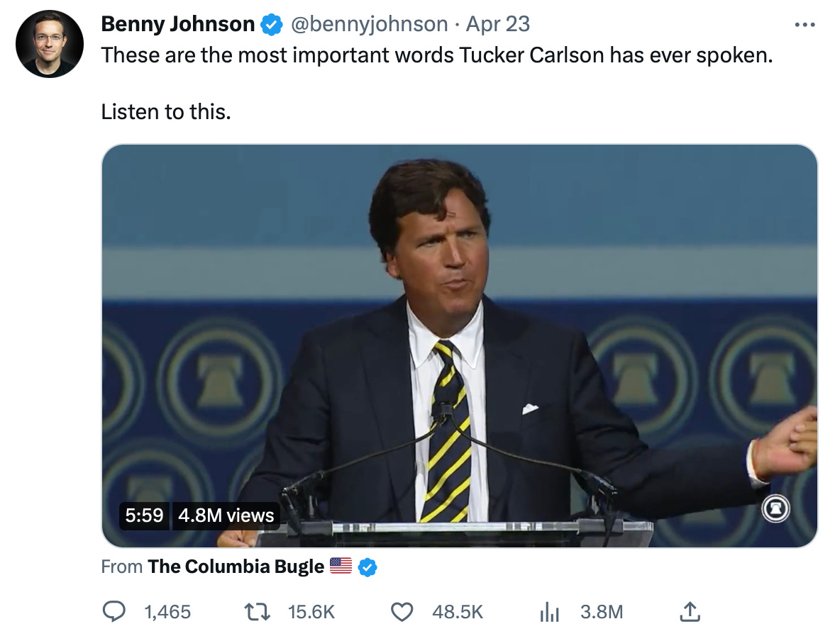Click the 4.8M views video label
The height and width of the screenshot is (641, 840).
[x=226, y=515]
